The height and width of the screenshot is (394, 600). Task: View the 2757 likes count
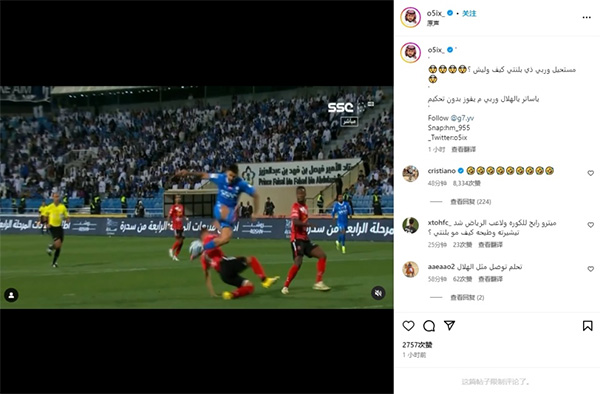coord(417,345)
